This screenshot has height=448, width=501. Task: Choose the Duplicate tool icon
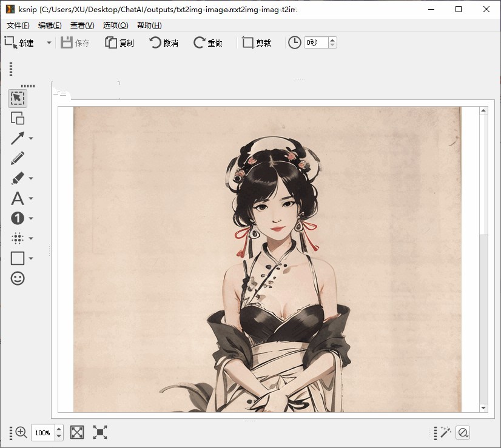point(18,118)
